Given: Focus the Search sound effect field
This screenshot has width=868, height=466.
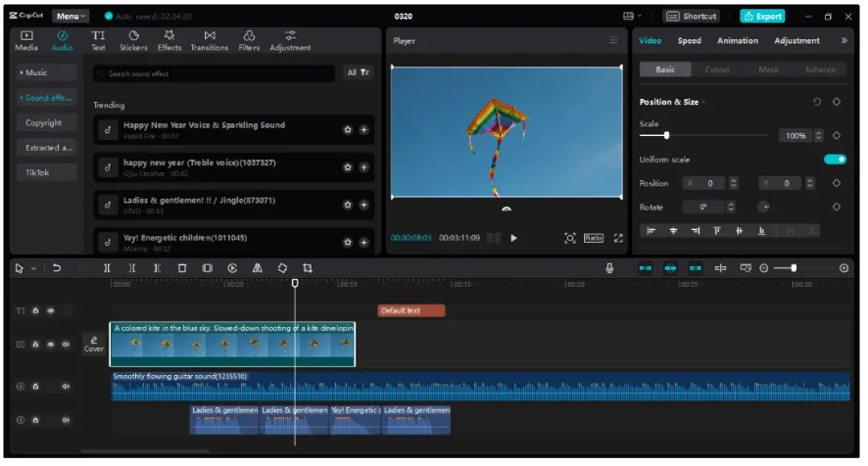Looking at the screenshot, I should tap(214, 73).
